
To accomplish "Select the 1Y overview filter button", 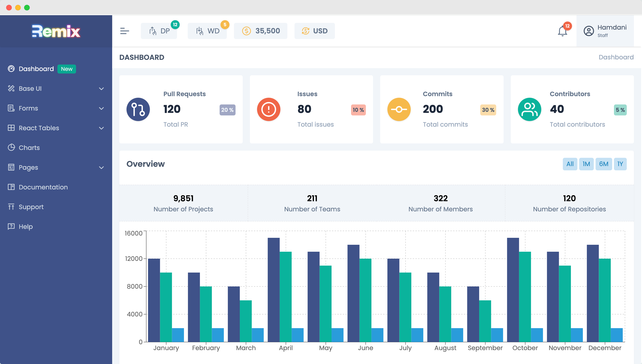I will tap(620, 164).
